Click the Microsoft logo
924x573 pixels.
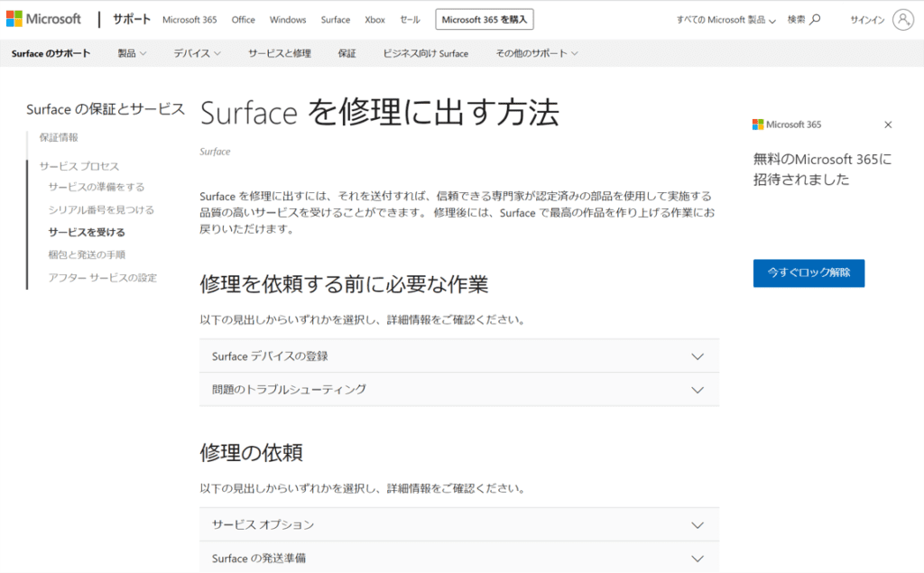(43, 19)
